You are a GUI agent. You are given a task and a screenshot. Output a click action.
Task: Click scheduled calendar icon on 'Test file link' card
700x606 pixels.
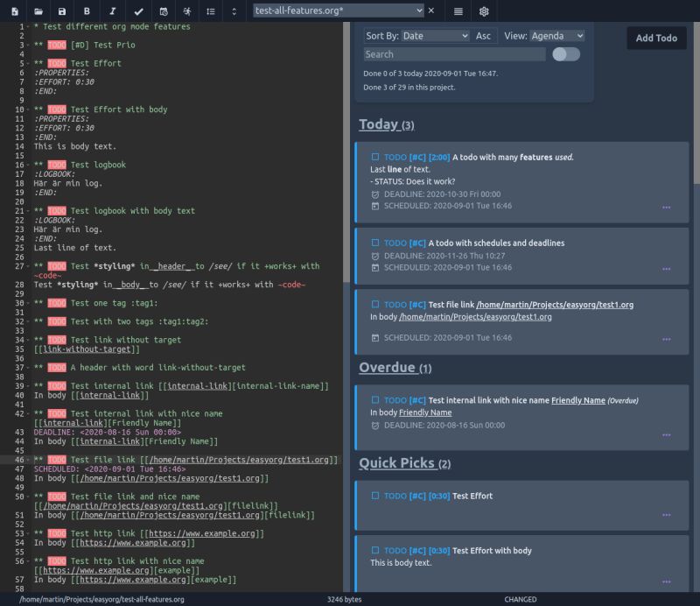pos(375,338)
